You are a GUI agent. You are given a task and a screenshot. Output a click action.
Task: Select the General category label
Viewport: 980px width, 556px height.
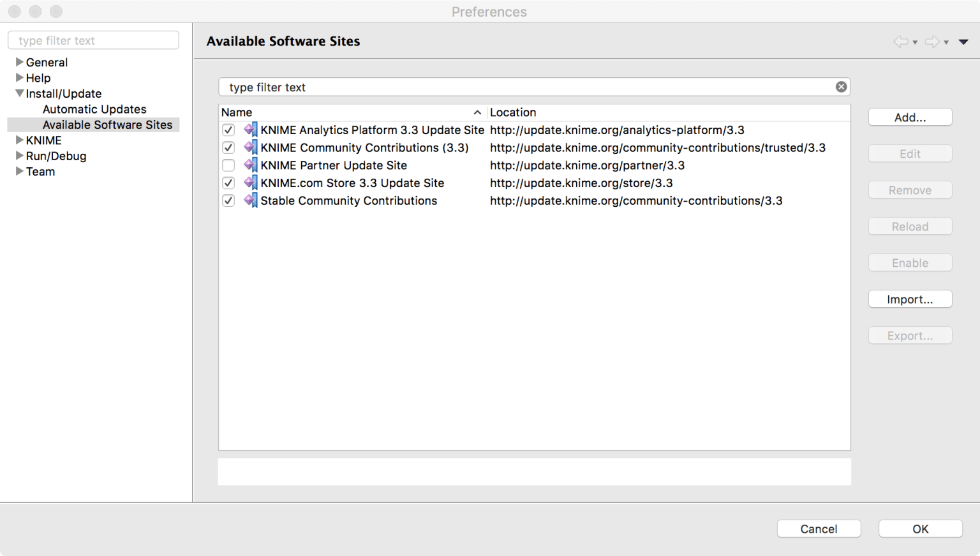[47, 63]
